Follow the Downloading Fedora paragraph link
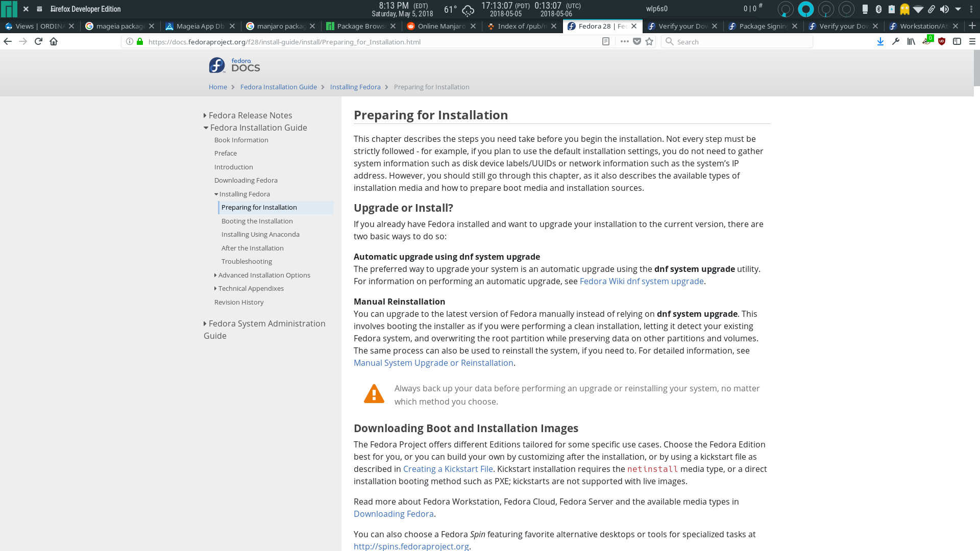980x551 pixels. (x=394, y=514)
